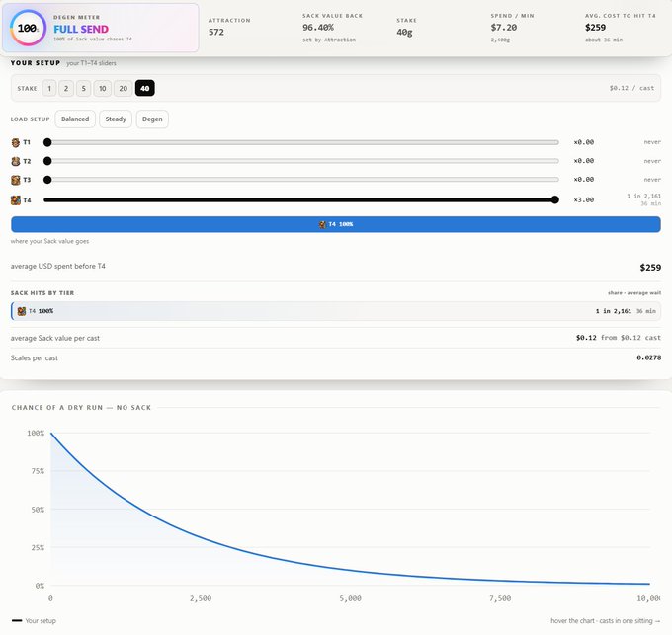Viewport: 672px width, 635px height.
Task: Load the Degen setup
Action: (x=152, y=119)
